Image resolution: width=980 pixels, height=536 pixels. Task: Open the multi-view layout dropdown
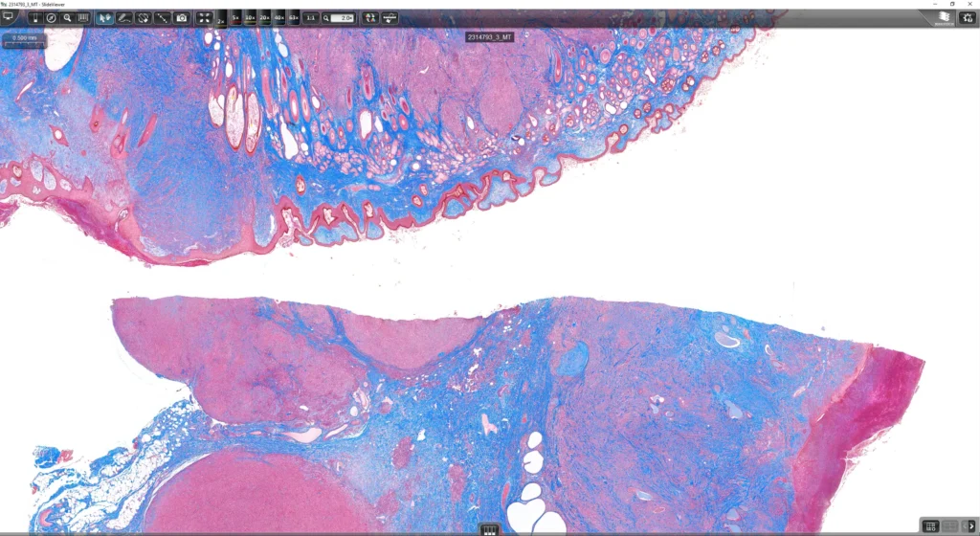(x=930, y=526)
